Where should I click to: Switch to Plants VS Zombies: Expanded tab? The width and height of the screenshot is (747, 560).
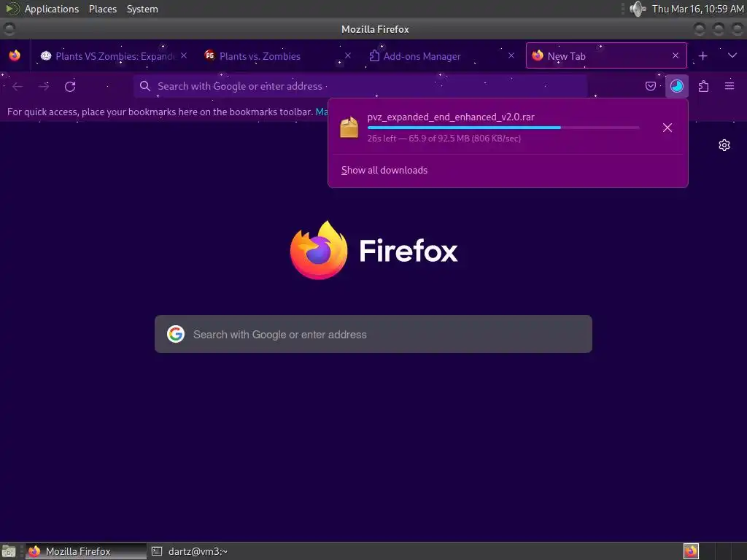pos(113,55)
